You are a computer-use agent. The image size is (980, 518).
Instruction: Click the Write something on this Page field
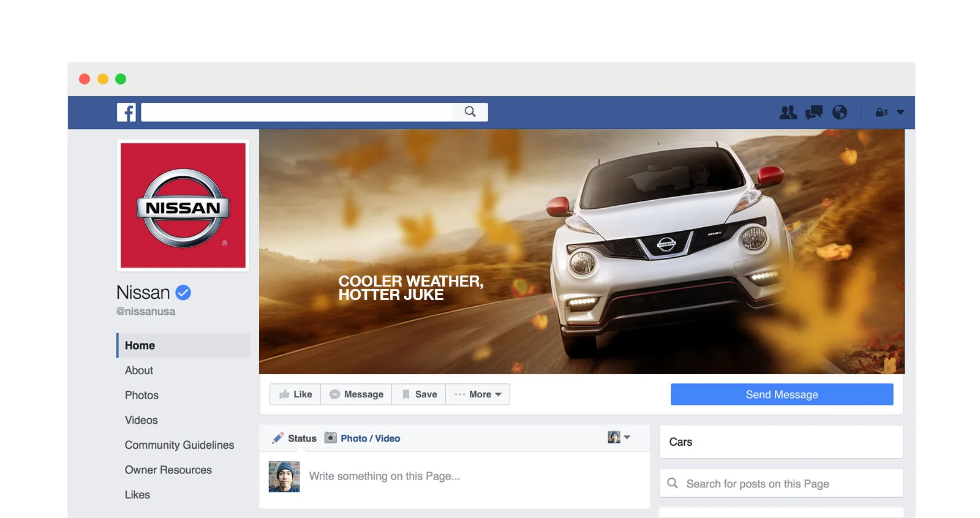[384, 476]
